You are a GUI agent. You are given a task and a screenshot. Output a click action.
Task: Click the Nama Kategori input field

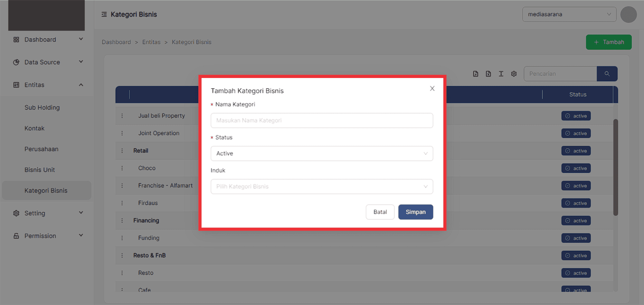(322, 121)
